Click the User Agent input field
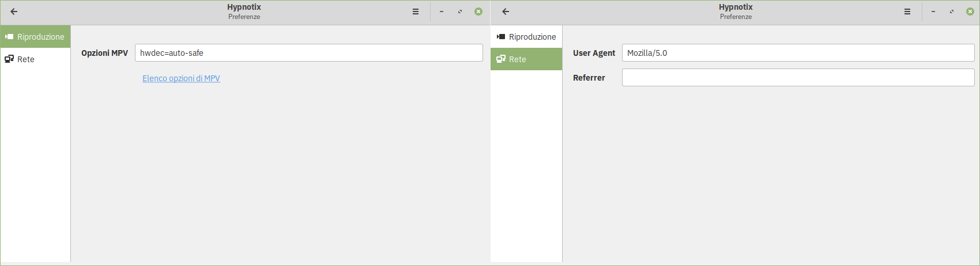Screen dimensions: 980x266 pyautogui.click(x=798, y=53)
